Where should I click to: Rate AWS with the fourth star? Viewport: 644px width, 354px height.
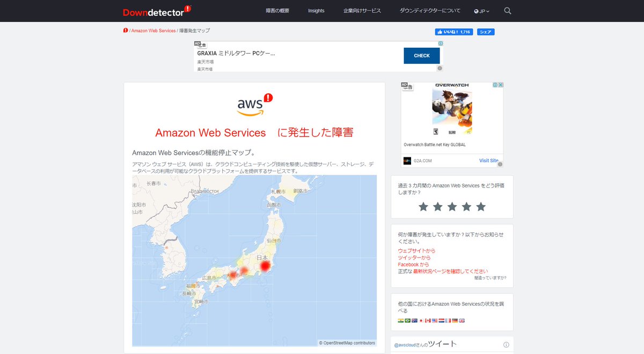(466, 207)
